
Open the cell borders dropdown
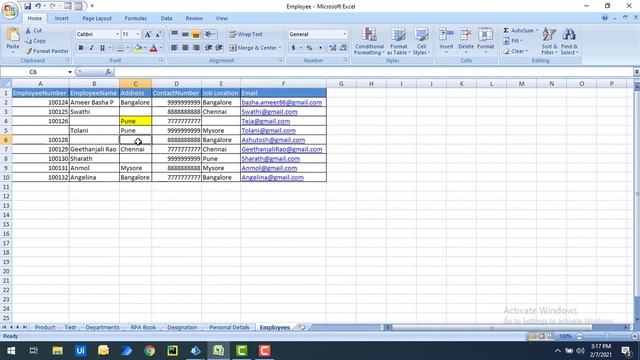(x=127, y=48)
